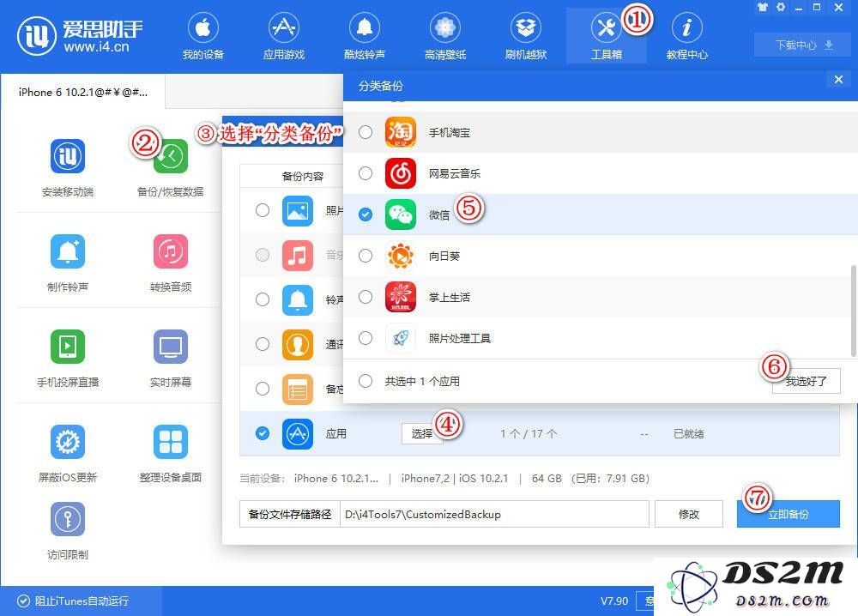This screenshot has height=616, width=858.
Task: Select the contacts backup content radio
Action: tap(263, 344)
